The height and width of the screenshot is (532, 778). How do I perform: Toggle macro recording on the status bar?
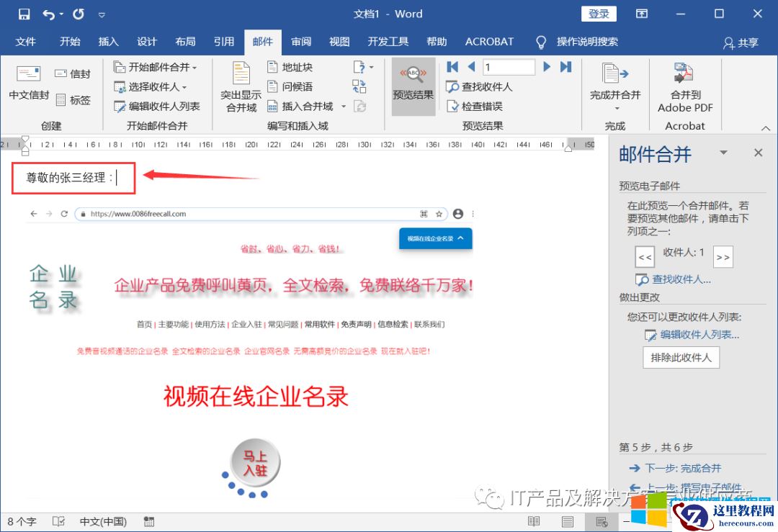point(149,520)
